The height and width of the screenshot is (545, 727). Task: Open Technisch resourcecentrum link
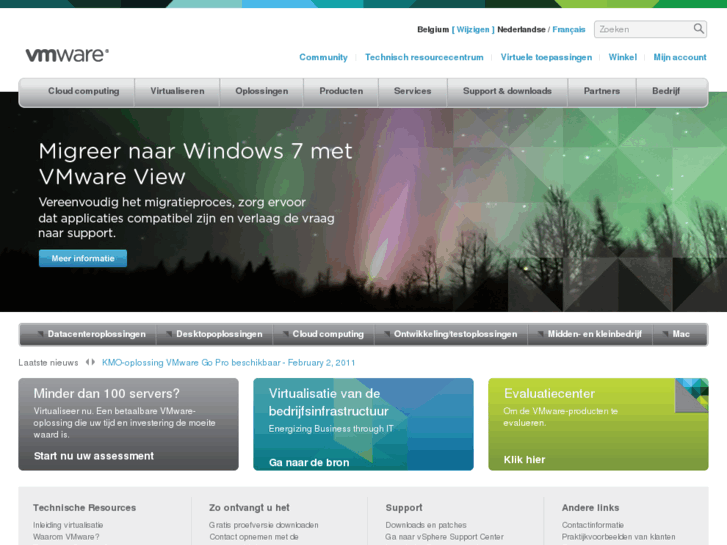pyautogui.click(x=424, y=57)
